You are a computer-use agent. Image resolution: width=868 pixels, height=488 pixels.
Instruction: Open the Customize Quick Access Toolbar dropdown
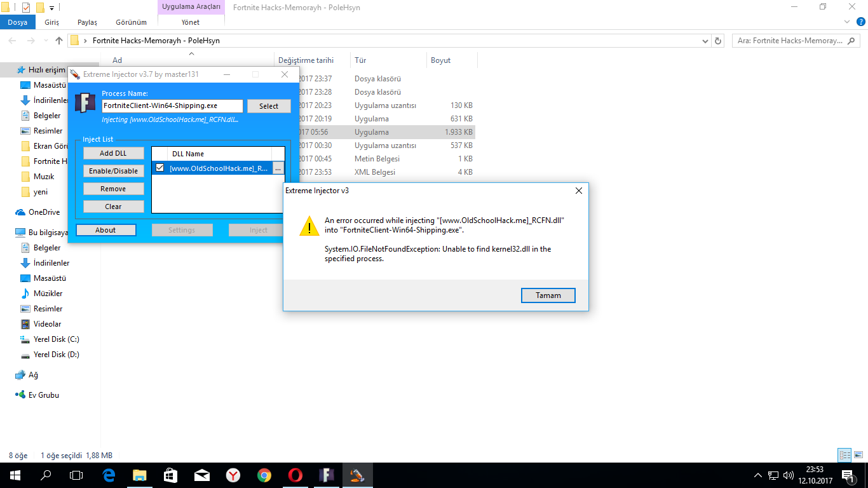click(51, 8)
